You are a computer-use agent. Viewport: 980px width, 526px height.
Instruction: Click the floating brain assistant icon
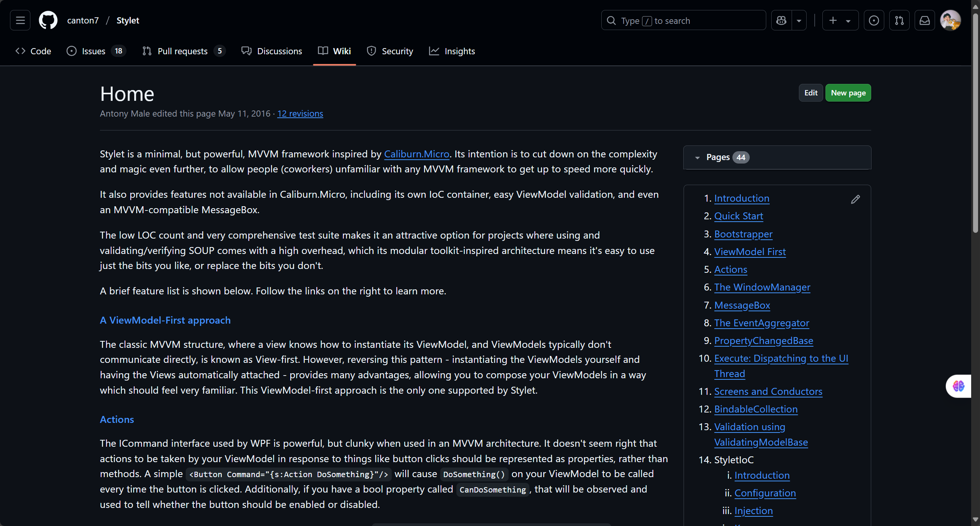pos(958,386)
